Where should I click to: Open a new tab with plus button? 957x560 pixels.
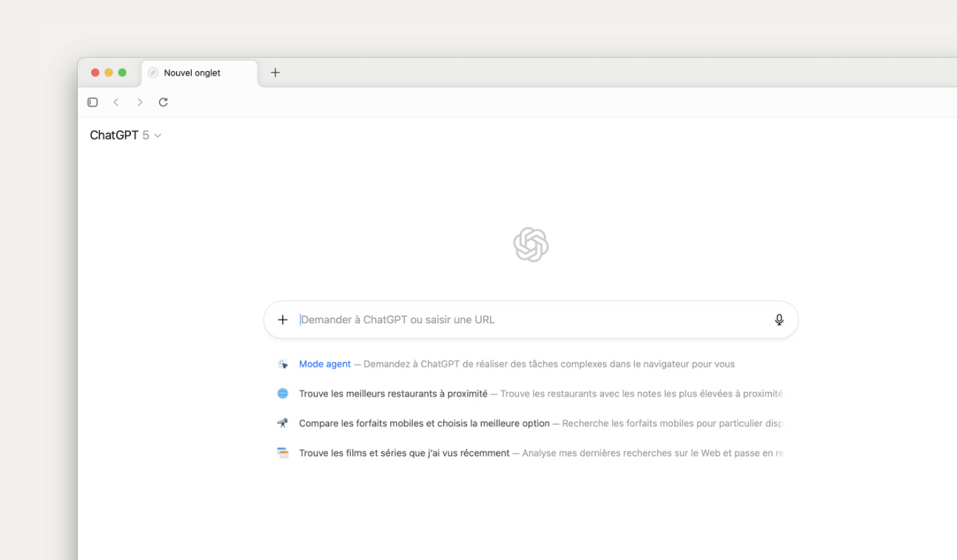[275, 72]
